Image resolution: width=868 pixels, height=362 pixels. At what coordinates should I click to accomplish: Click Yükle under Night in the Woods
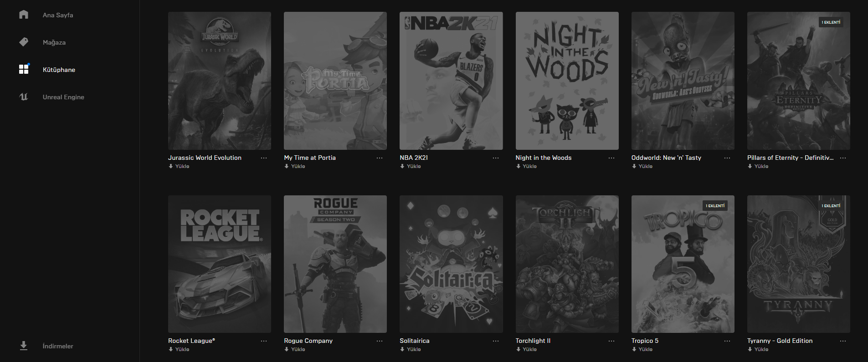(x=526, y=166)
